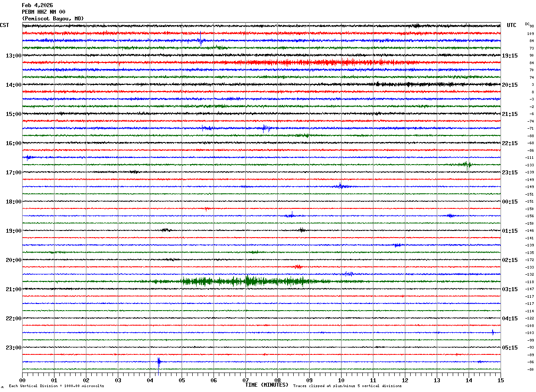Select the DC offset value "-103"
The height and width of the screenshot is (392, 536).
pos(529,333)
